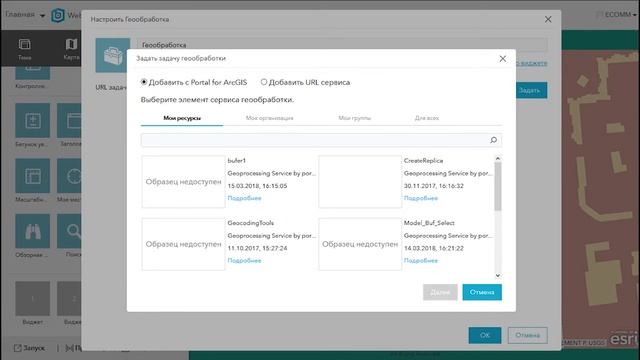Click the 'Мое мес...' location widget tile

[x=69, y=176]
